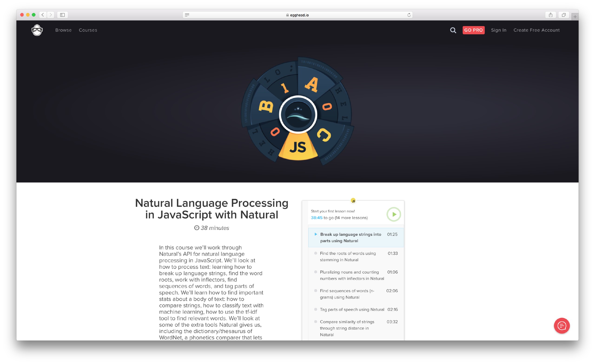Click the egghead.io address field

tap(297, 15)
